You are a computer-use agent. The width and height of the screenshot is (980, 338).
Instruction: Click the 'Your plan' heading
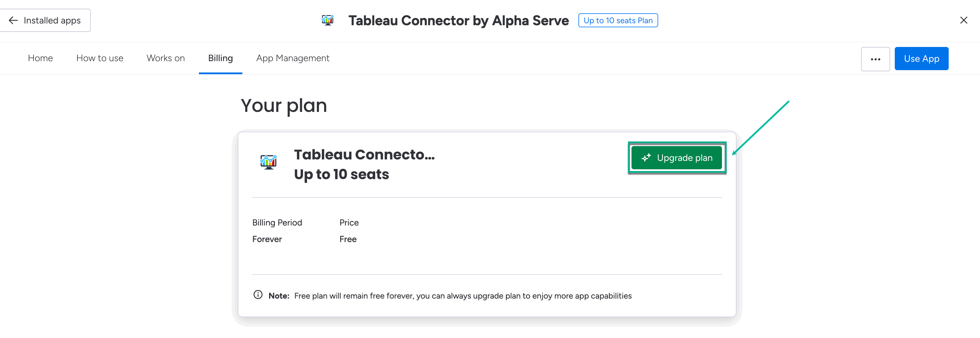coord(284,105)
